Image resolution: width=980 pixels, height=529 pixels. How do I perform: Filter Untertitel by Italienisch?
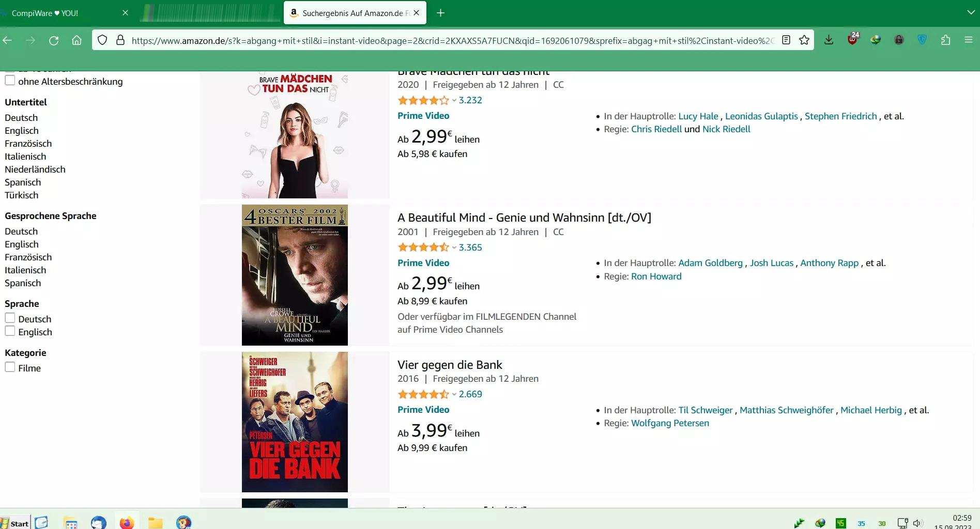[25, 157]
